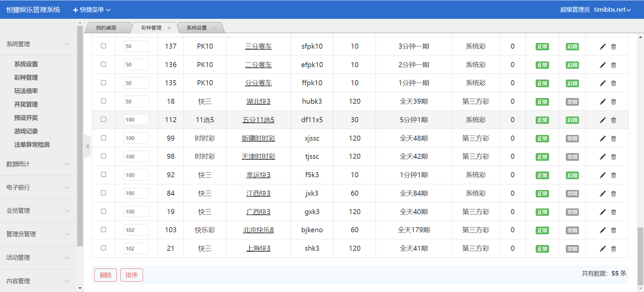Image resolution: width=644 pixels, height=292 pixels.
Task: Click the trash icon for 湖北快3 row
Action: [x=613, y=102]
